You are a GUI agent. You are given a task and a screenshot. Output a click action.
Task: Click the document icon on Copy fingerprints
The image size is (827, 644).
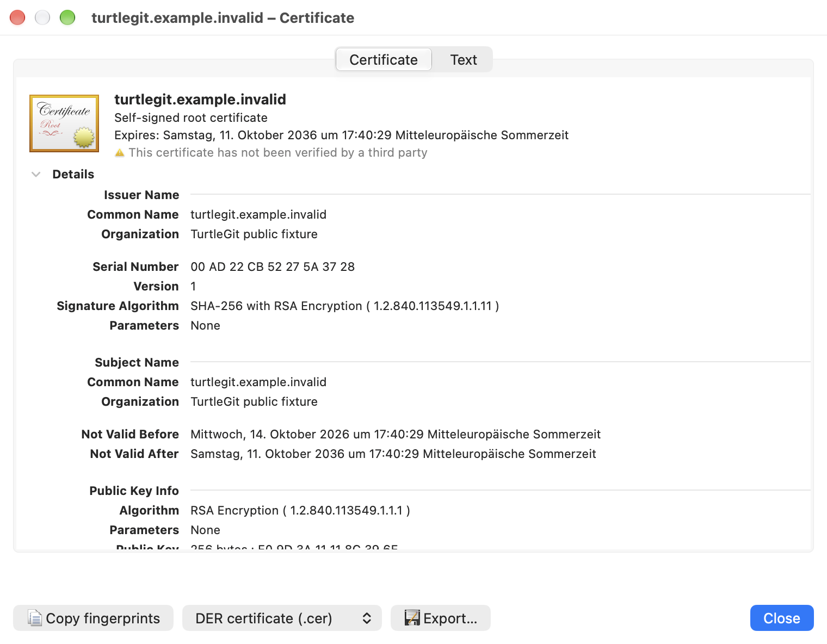coord(35,618)
